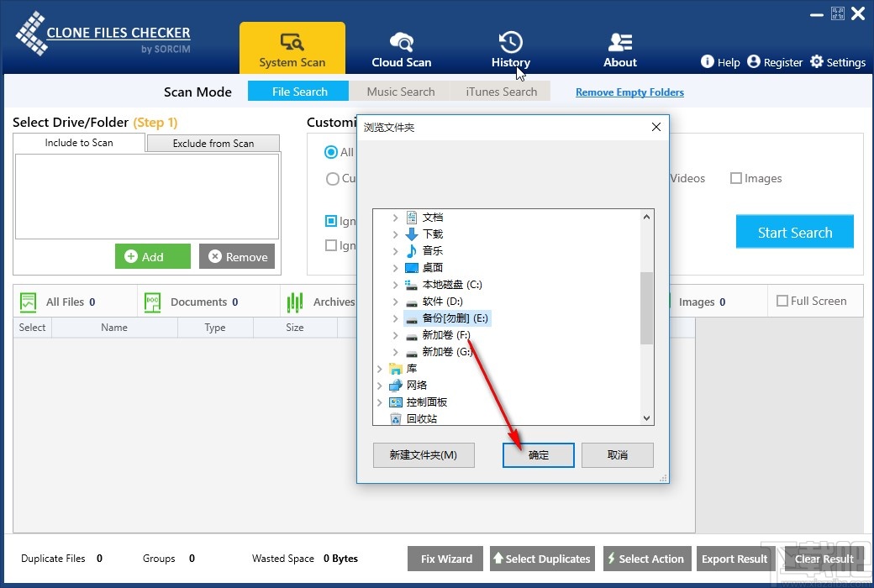Expand the 本地磁盘 (C:) node

pyautogui.click(x=395, y=285)
